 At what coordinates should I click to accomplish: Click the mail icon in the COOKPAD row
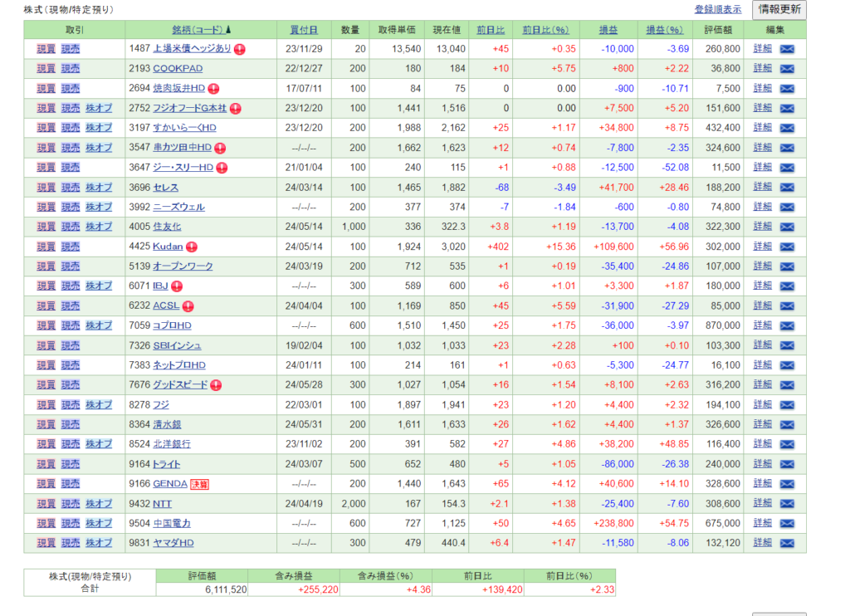787,69
